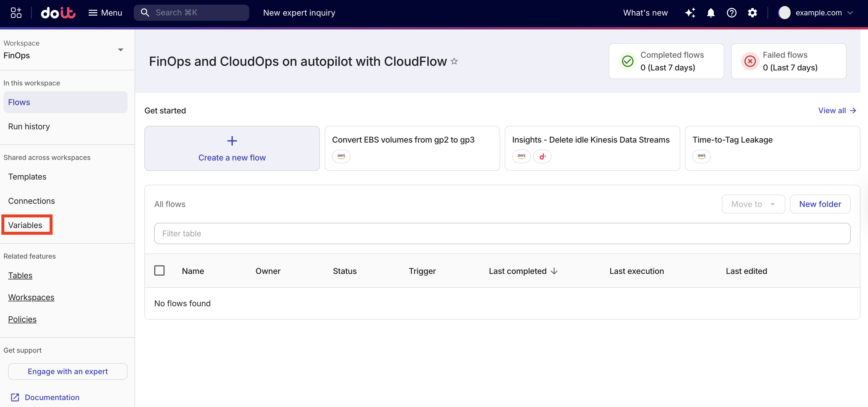Click the View all arrow icon
Screen dimensions: 868x407
[853, 111]
